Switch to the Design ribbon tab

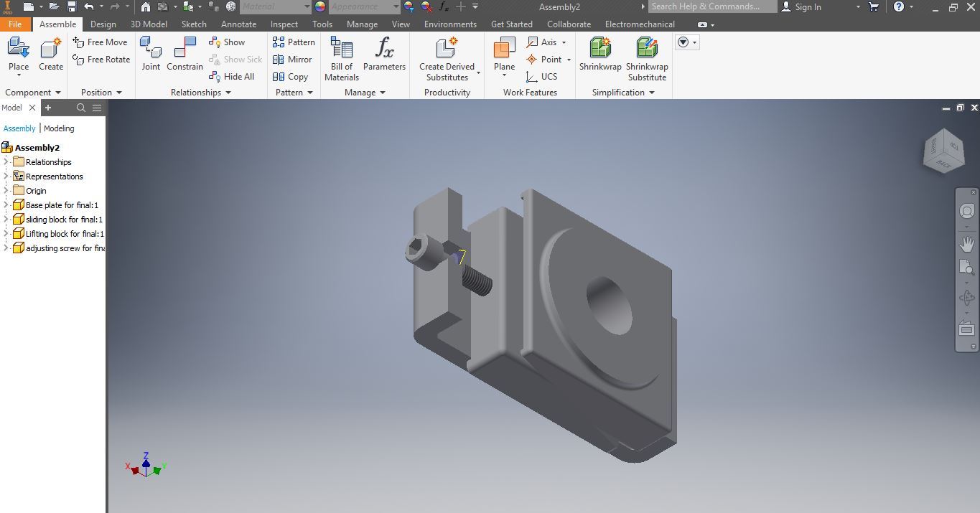pos(103,24)
